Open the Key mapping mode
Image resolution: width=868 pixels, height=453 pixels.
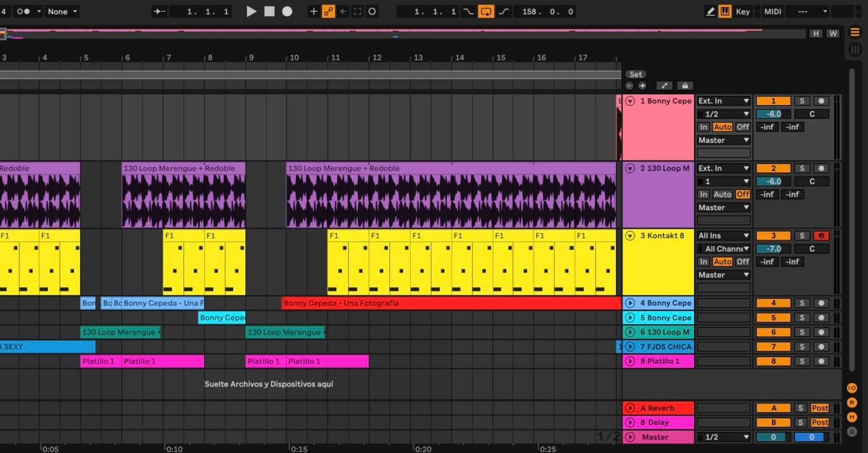[x=743, y=11]
